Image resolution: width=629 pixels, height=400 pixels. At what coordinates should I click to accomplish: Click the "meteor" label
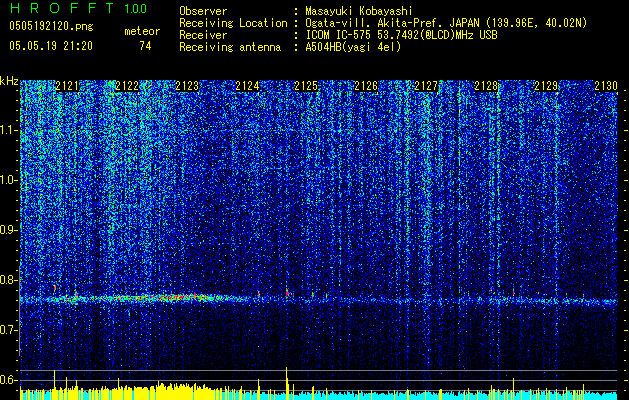pyautogui.click(x=142, y=31)
